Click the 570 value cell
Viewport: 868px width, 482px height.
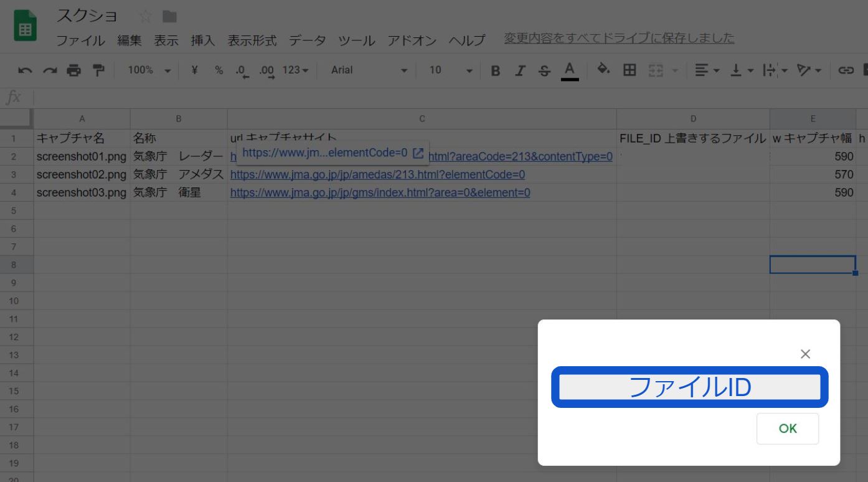click(x=813, y=175)
